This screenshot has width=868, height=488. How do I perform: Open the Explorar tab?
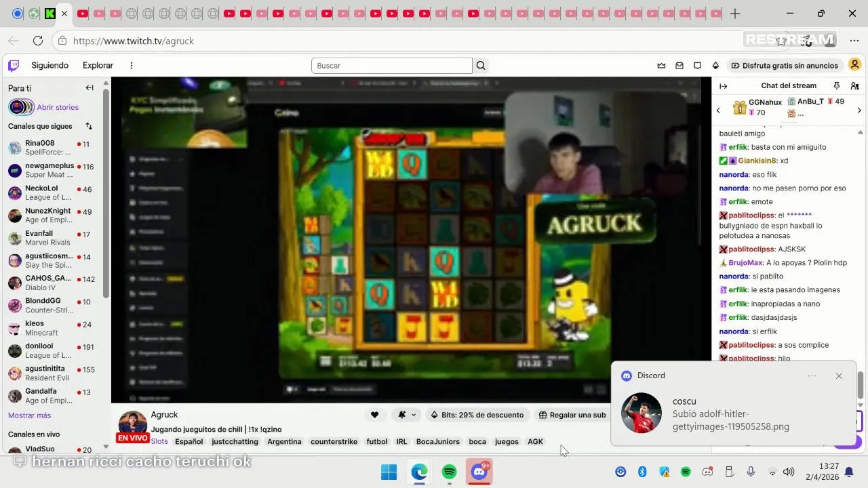(98, 66)
